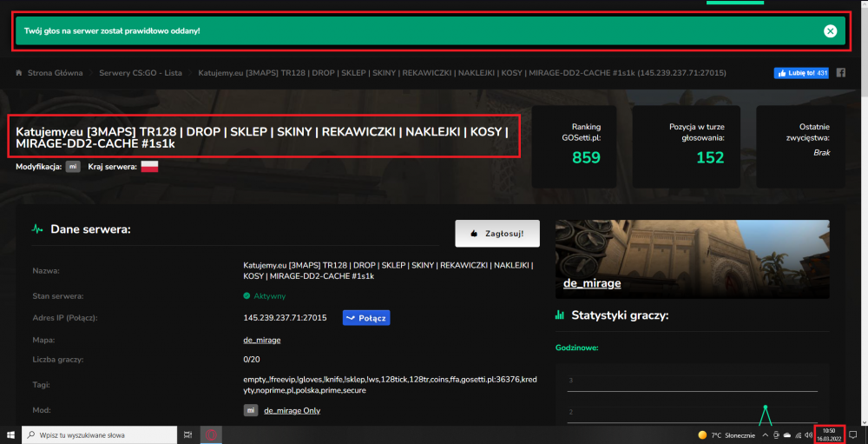The height and width of the screenshot is (444, 868).
Task: Open the weather widget showing 7°C Słonecznie
Action: tap(728, 435)
